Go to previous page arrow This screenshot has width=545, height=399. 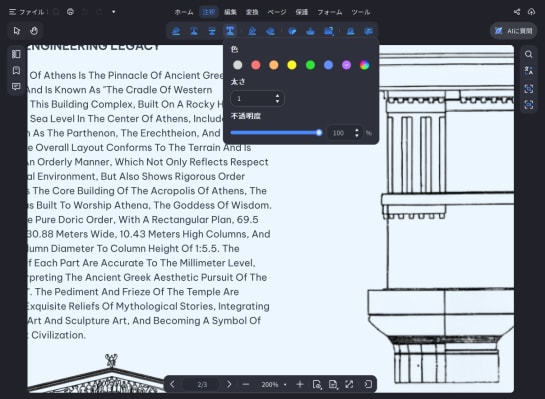tap(172, 384)
